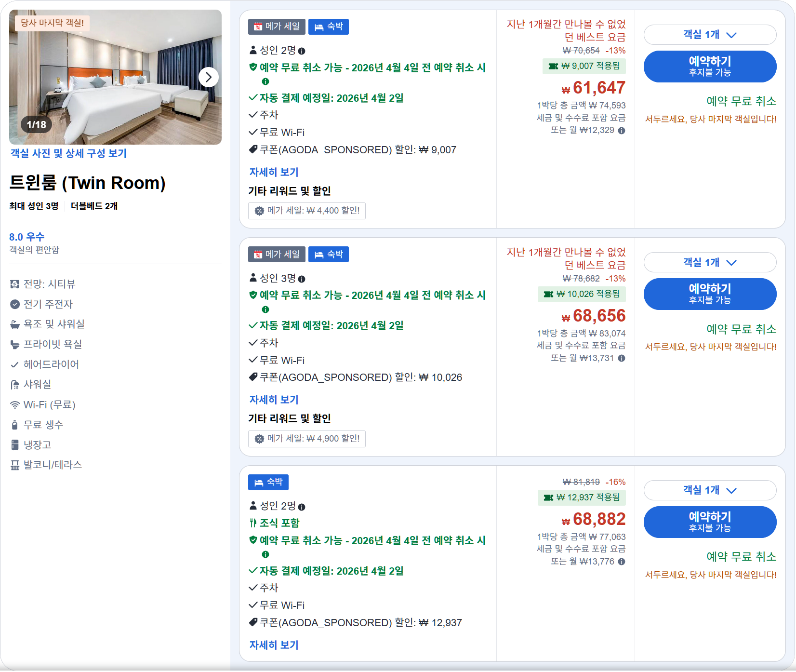The image size is (796, 672).
Task: Expand the 객실 1개 dropdown on ₩68,656 offer
Action: point(710,262)
